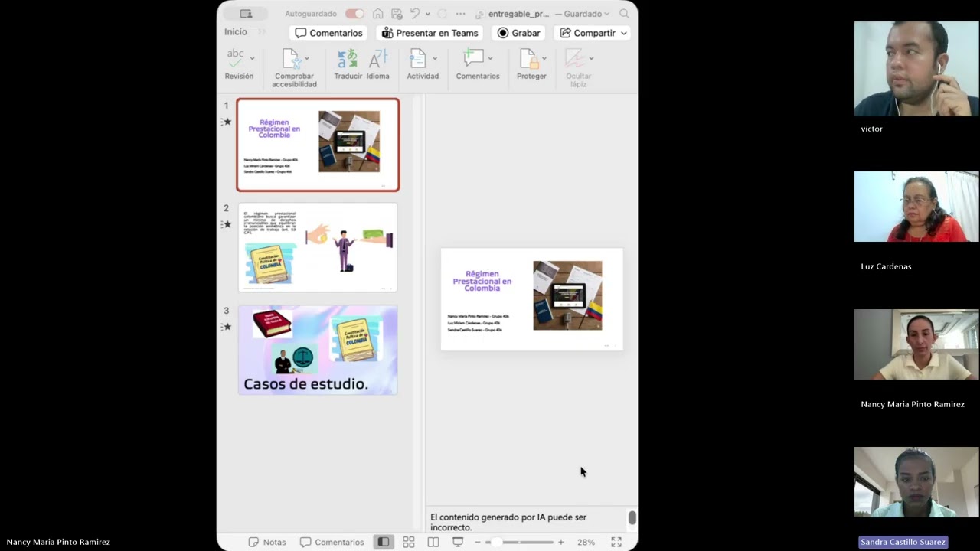Screen dimensions: 980x551
Task: Click the 28% zoom level
Action: (586, 542)
